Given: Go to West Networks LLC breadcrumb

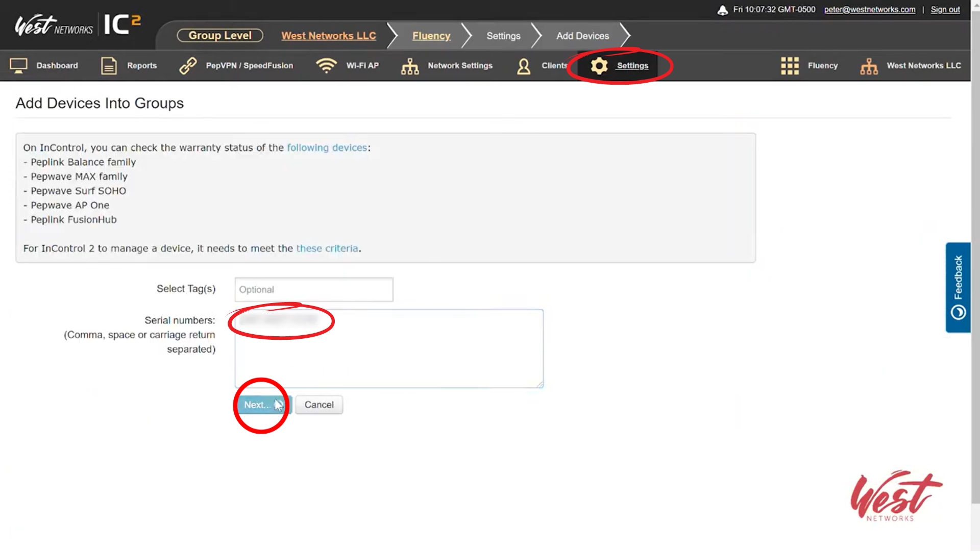Looking at the screenshot, I should 328,36.
